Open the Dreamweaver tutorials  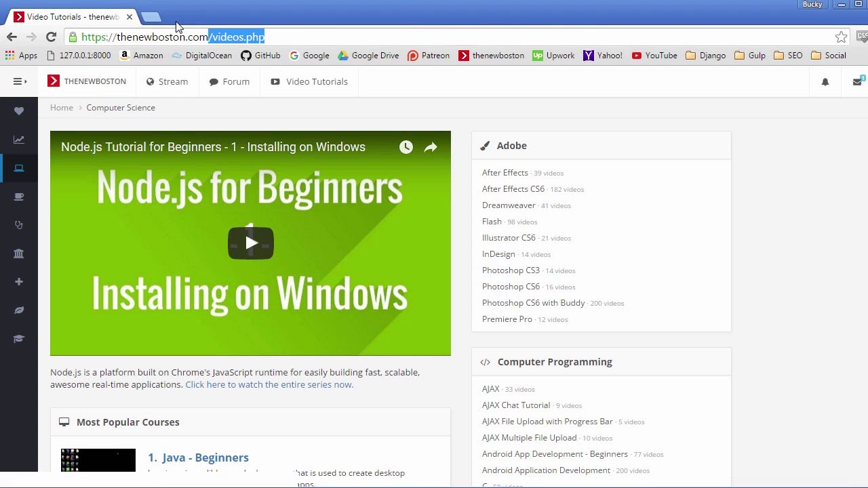[x=509, y=205]
